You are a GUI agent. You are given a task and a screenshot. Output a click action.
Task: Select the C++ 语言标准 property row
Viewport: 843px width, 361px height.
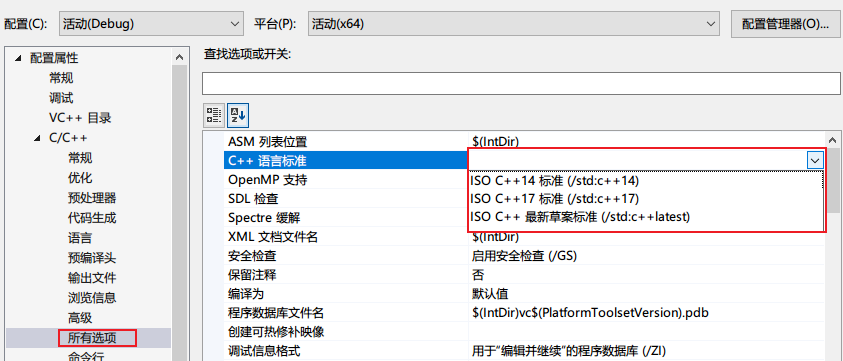pos(347,160)
